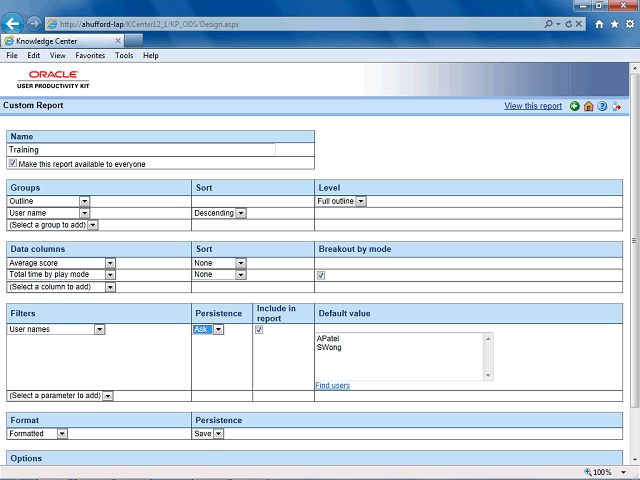Click page scrollbar up arrow
The height and width of the screenshot is (480, 640).
634,67
